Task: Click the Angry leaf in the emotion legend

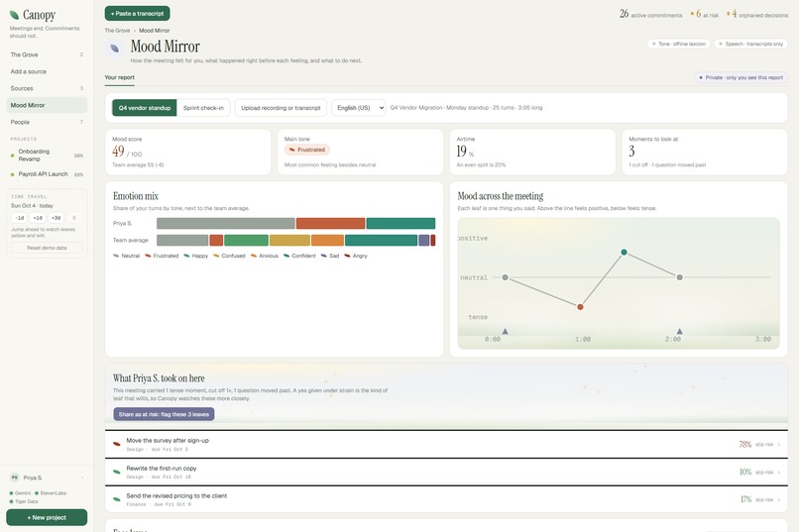Action: 347,256
